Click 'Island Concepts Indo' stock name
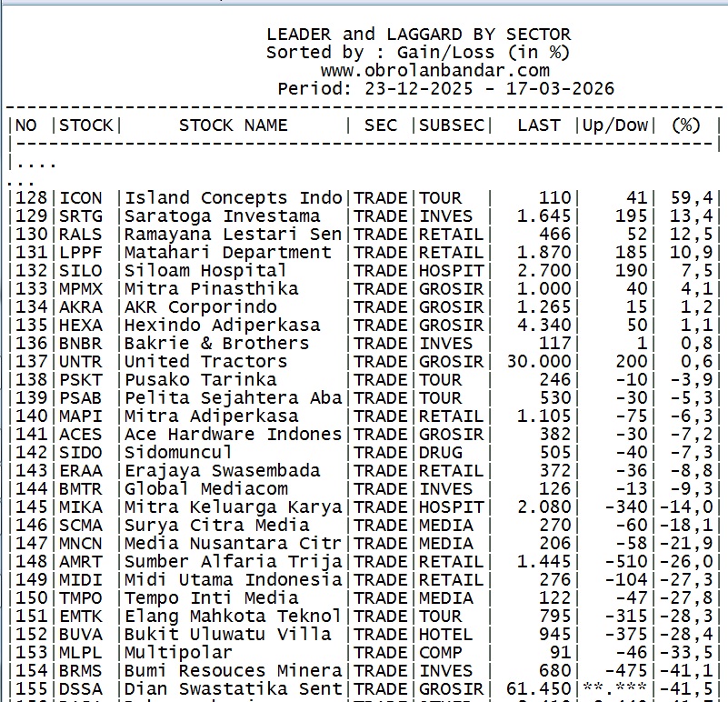Screen dimensions: 728x702 pyautogui.click(x=233, y=198)
